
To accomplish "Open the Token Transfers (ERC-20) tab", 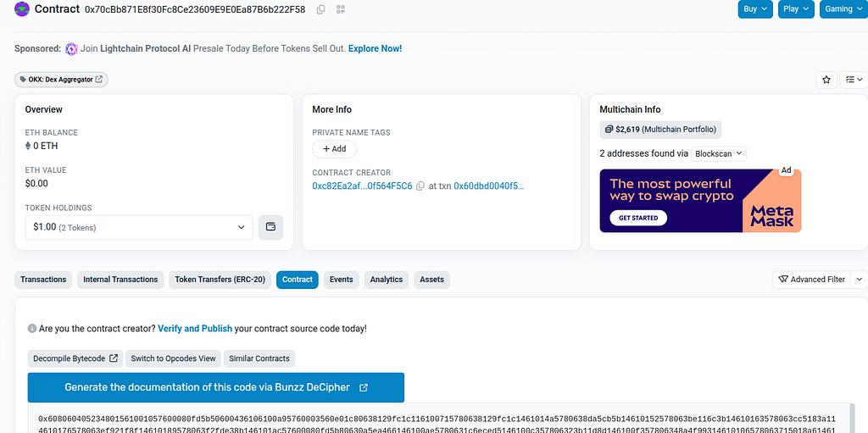I will (220, 280).
